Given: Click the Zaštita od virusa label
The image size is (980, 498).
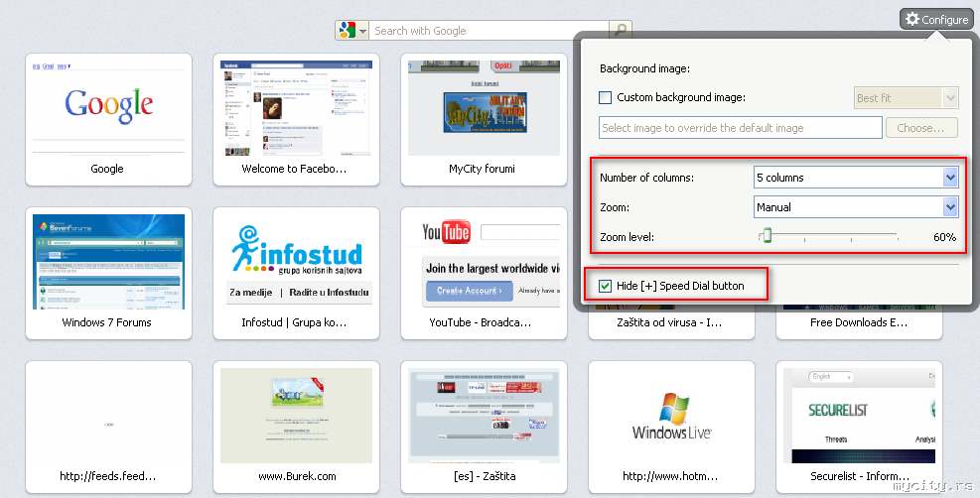Looking at the screenshot, I should pos(669,322).
